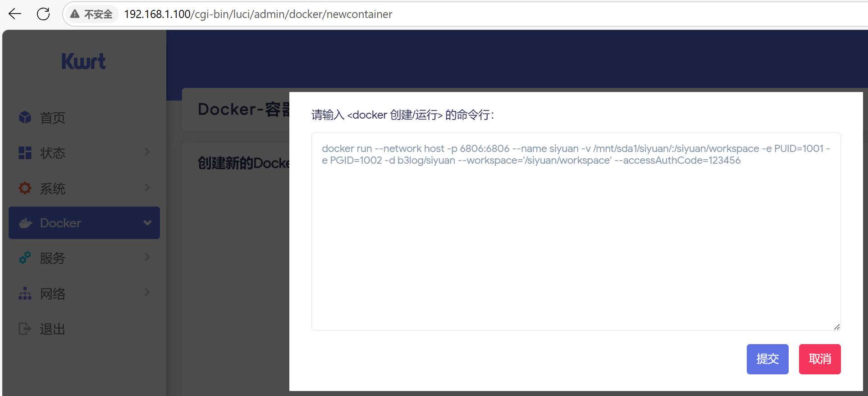Open the 网络 menu item

[84, 294]
